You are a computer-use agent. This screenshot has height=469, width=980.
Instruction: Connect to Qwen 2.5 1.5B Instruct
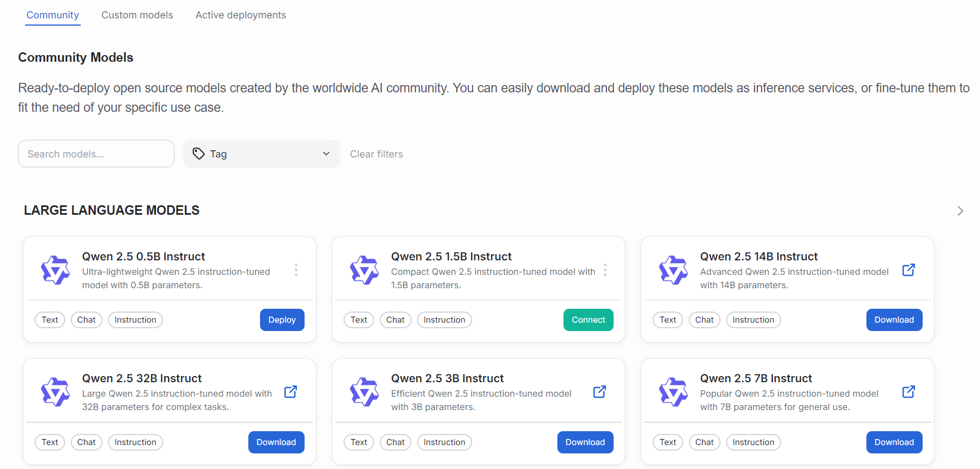[x=589, y=320]
